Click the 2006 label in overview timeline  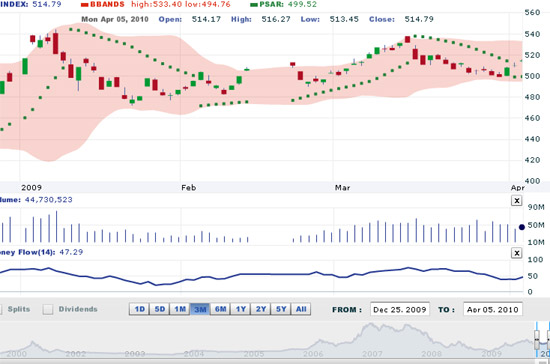click(313, 353)
